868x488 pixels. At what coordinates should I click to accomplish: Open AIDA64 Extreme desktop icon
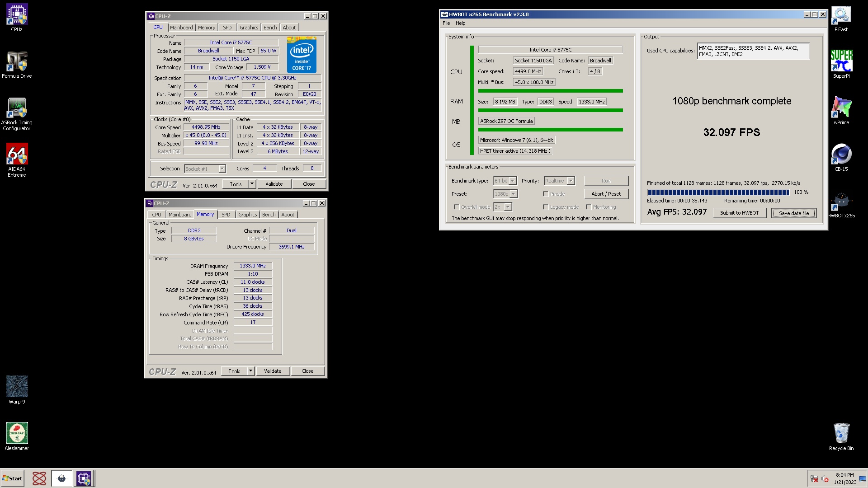17,160
